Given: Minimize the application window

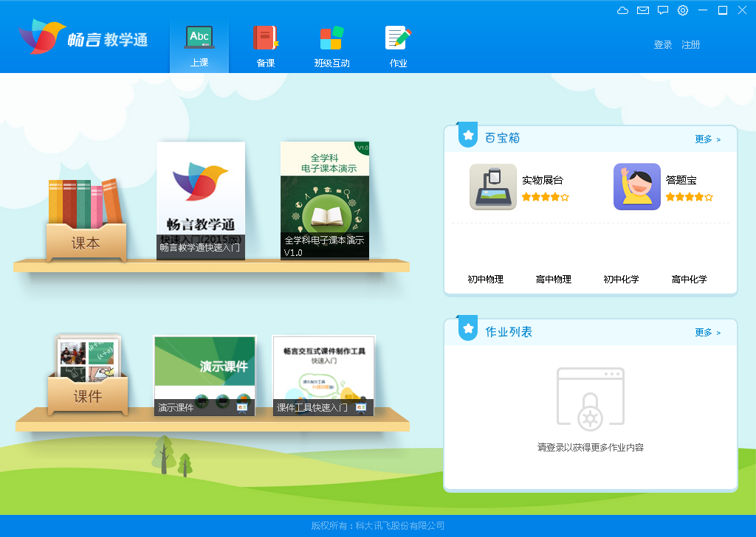Looking at the screenshot, I should tap(703, 10).
